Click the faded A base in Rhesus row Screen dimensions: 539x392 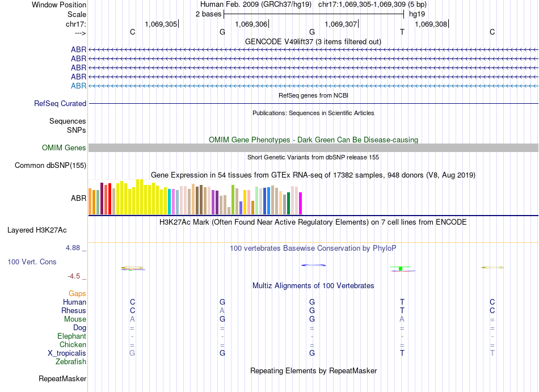click(222, 310)
